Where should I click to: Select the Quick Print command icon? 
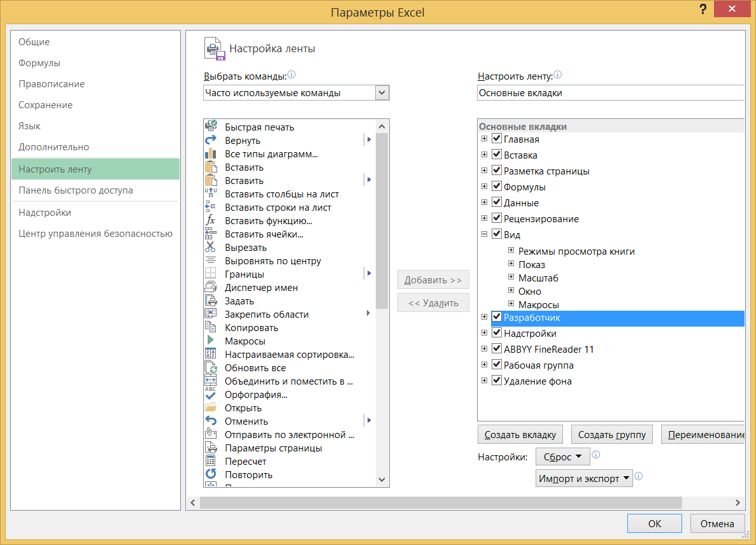[x=211, y=127]
